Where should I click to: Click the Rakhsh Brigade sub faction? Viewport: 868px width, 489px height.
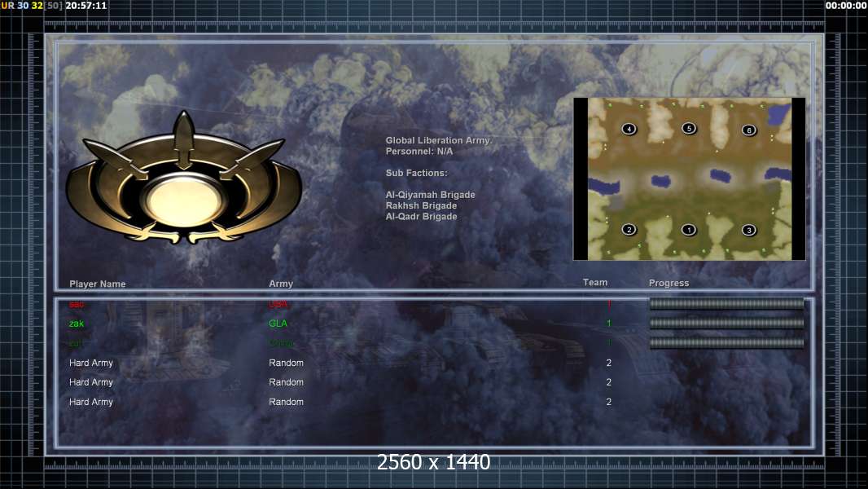point(421,205)
